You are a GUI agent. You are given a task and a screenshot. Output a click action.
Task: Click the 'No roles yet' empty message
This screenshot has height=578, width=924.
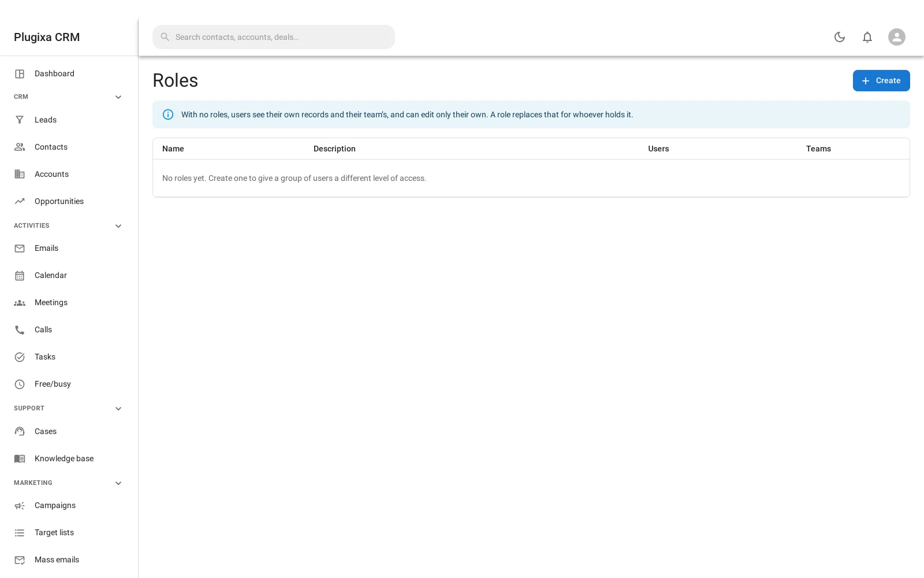click(x=295, y=178)
